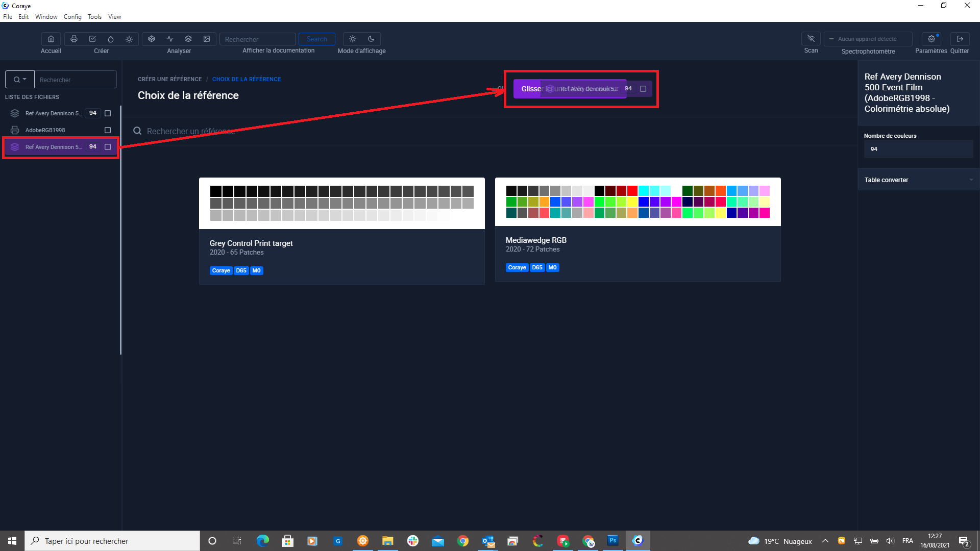Click the 3D cube icon in Analyser group
Viewport: 980px width, 551px height.
coord(152,39)
